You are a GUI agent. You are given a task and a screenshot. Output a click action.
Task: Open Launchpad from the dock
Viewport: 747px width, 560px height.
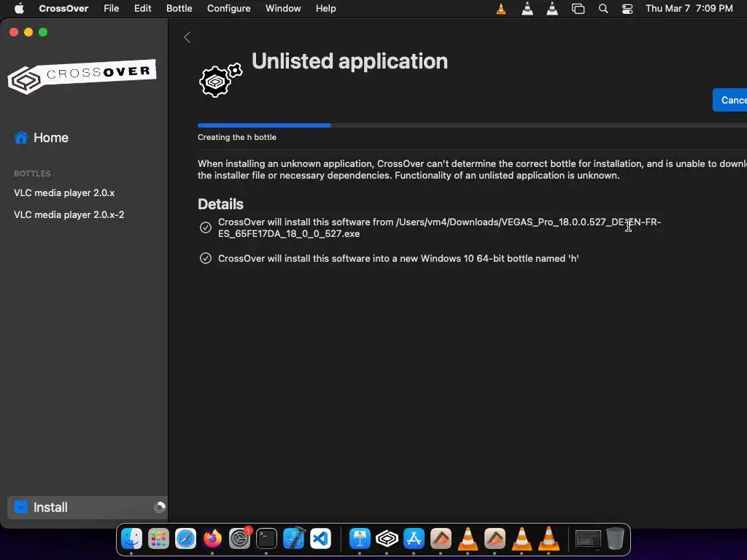pos(158,539)
